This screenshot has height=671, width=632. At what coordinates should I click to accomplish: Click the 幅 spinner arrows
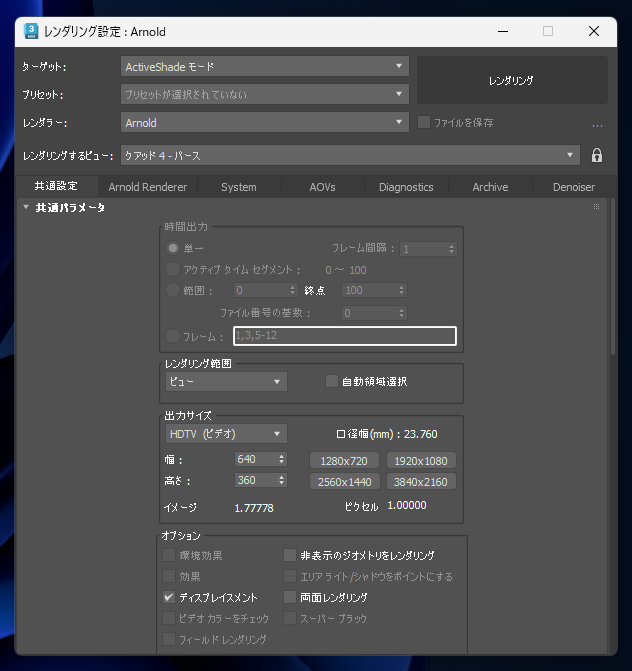pyautogui.click(x=282, y=459)
